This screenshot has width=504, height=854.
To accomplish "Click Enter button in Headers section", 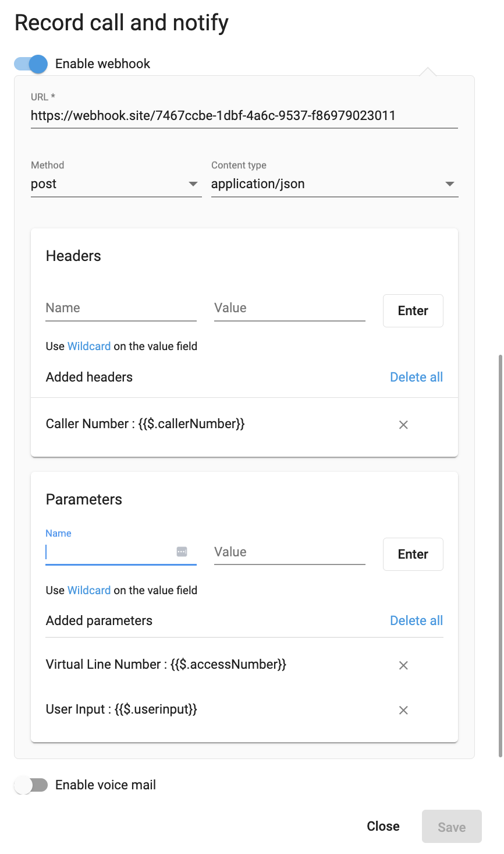I will pos(413,310).
